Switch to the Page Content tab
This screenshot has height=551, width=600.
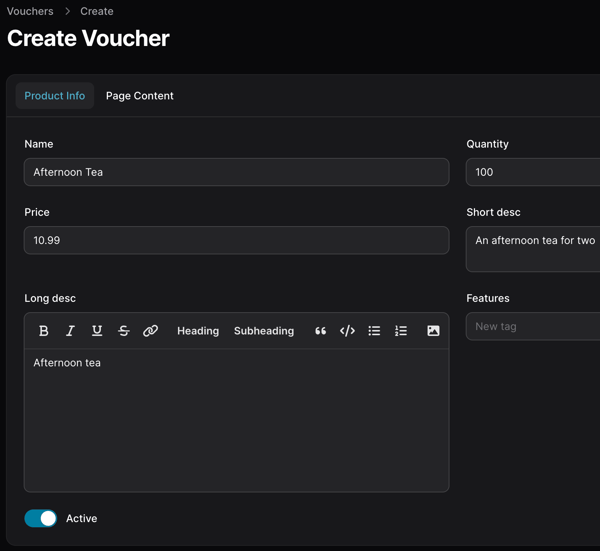coord(140,96)
